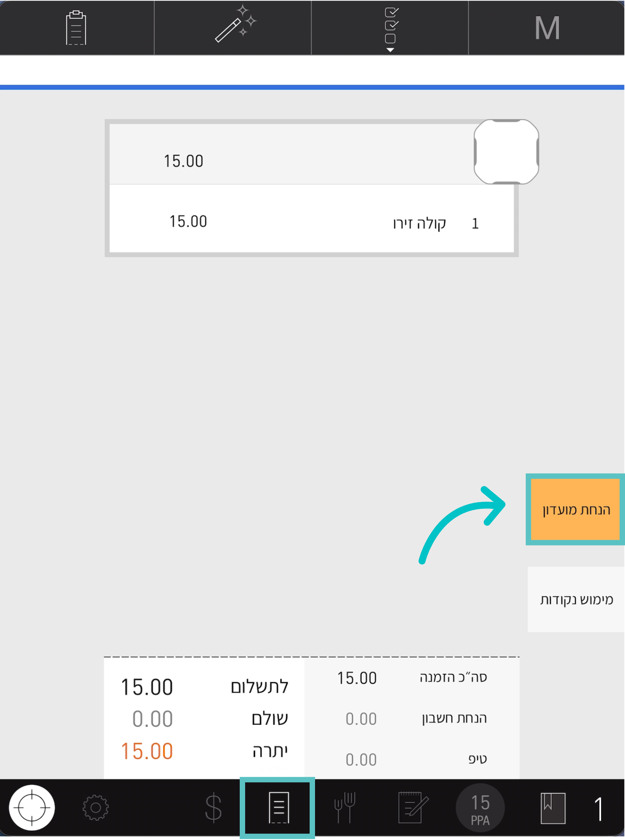Tap the magic wand icon
625x840 pixels.
click(235, 24)
